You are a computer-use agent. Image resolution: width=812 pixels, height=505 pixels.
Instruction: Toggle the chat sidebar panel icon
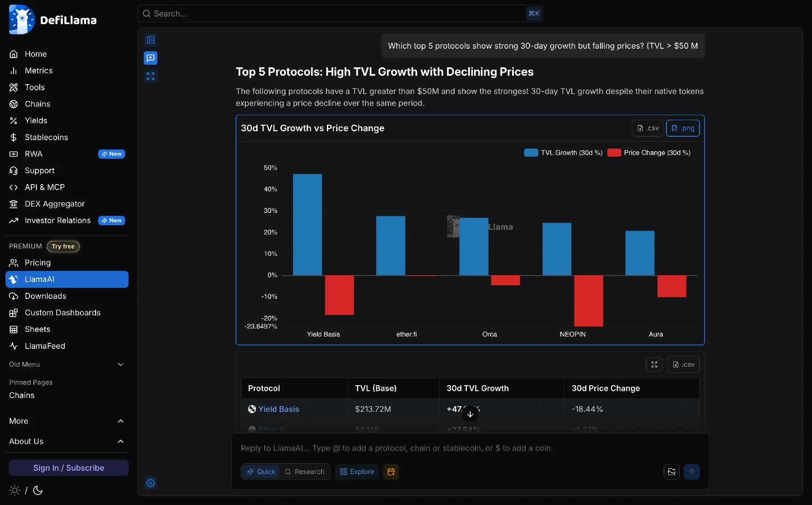[x=151, y=40]
